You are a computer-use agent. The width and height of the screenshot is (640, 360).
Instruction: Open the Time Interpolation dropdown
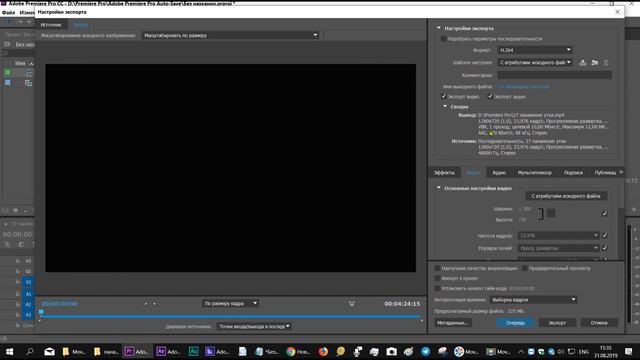coord(533,300)
